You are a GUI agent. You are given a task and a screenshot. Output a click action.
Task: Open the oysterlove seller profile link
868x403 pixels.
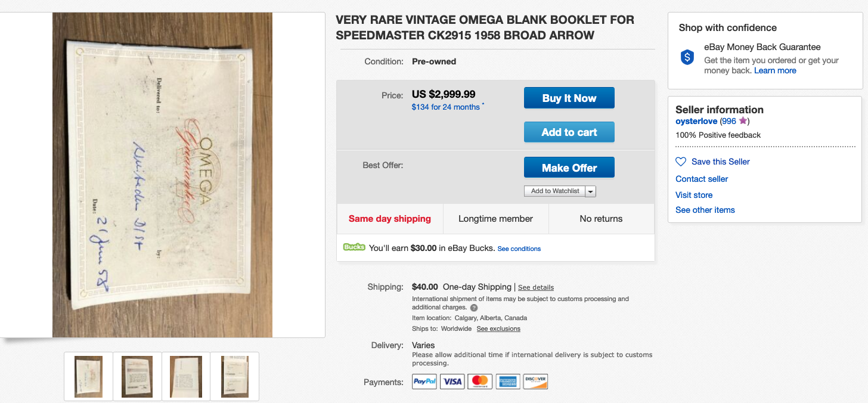pos(696,121)
